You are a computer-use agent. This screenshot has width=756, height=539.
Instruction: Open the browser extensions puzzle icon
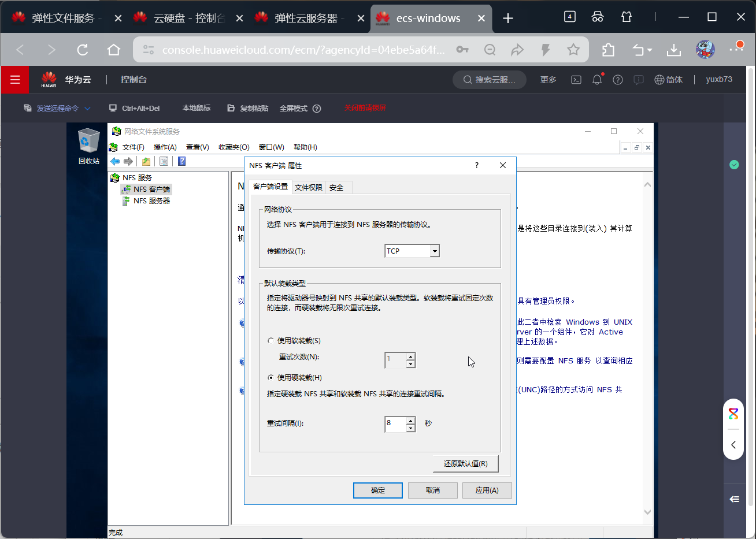point(608,50)
